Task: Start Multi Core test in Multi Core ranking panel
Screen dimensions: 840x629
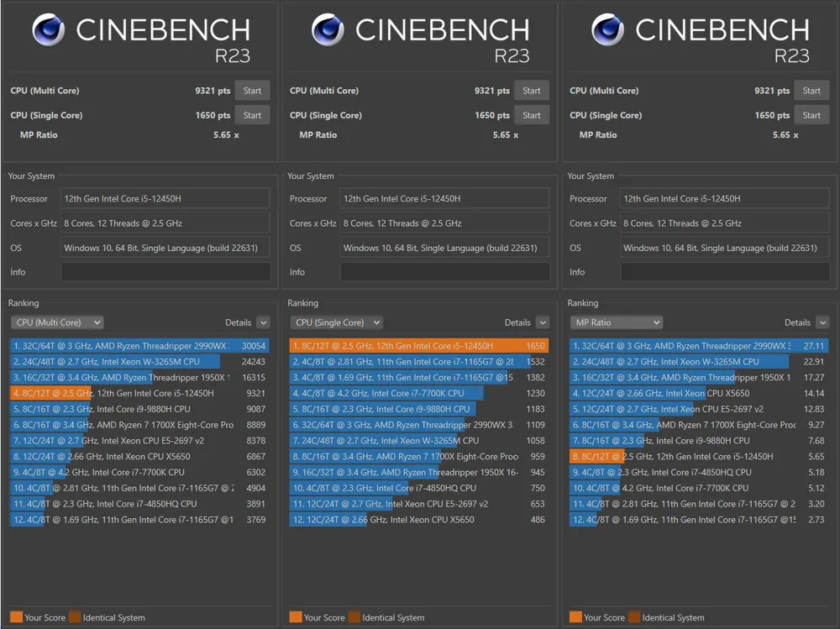Action: [252, 91]
